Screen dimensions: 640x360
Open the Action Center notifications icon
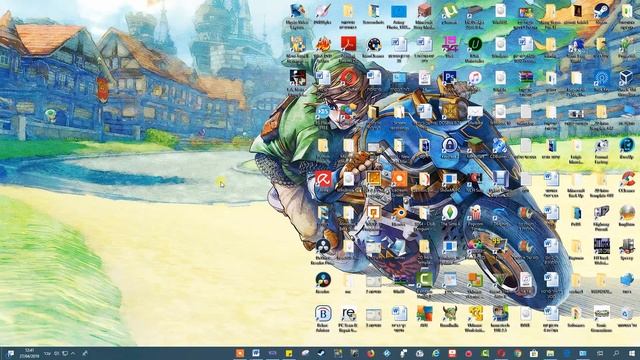[x=10, y=353]
